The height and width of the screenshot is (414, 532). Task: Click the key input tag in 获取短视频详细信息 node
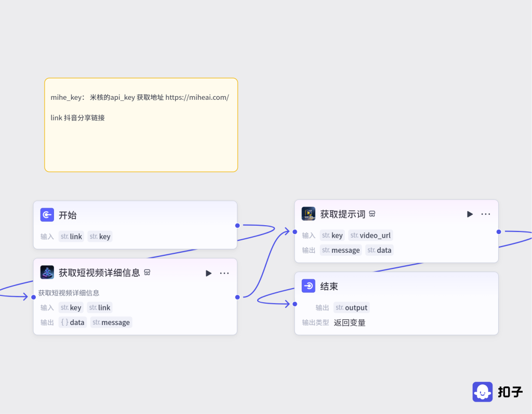(71, 308)
